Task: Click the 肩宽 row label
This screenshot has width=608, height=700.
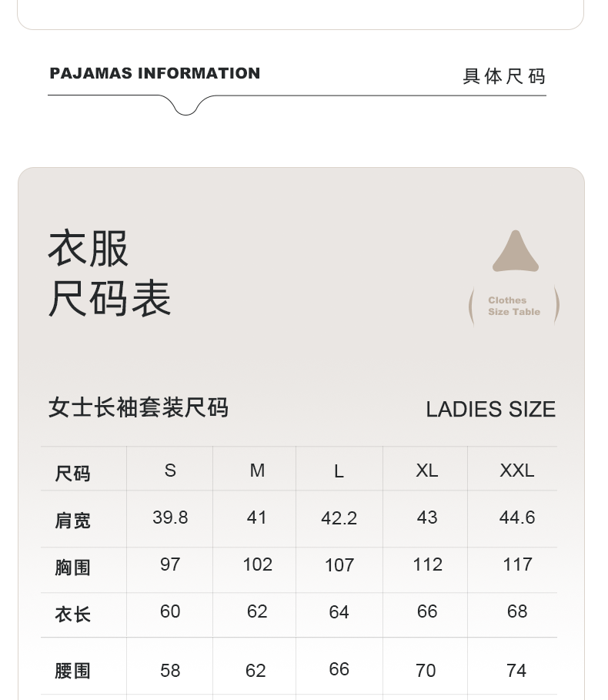Action: pos(72,521)
